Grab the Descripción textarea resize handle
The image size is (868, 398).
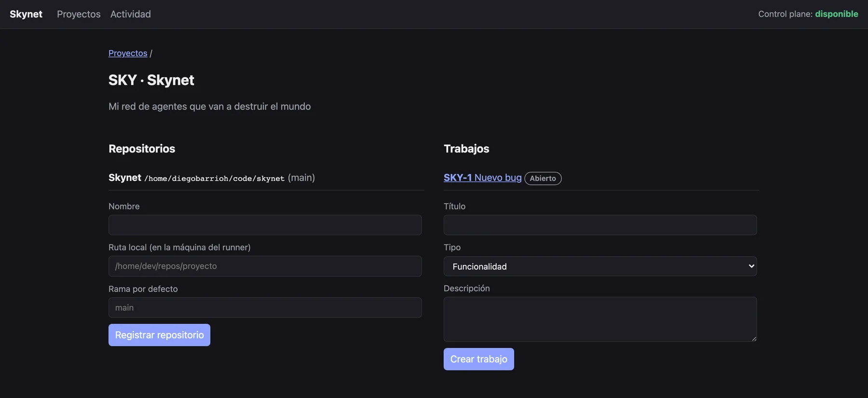(x=754, y=339)
